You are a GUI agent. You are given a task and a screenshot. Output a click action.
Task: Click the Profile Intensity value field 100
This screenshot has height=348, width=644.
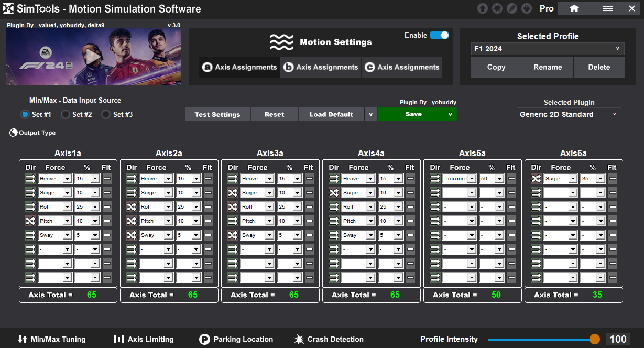618,339
